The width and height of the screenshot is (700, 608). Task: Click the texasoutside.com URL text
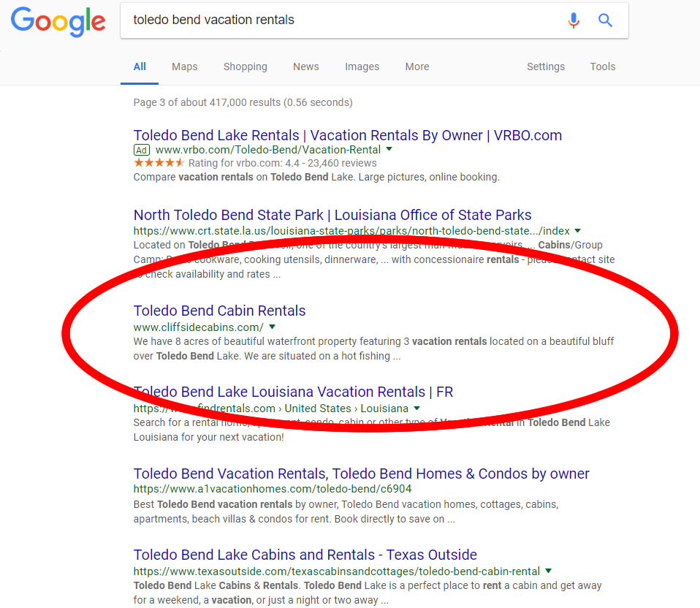point(337,571)
